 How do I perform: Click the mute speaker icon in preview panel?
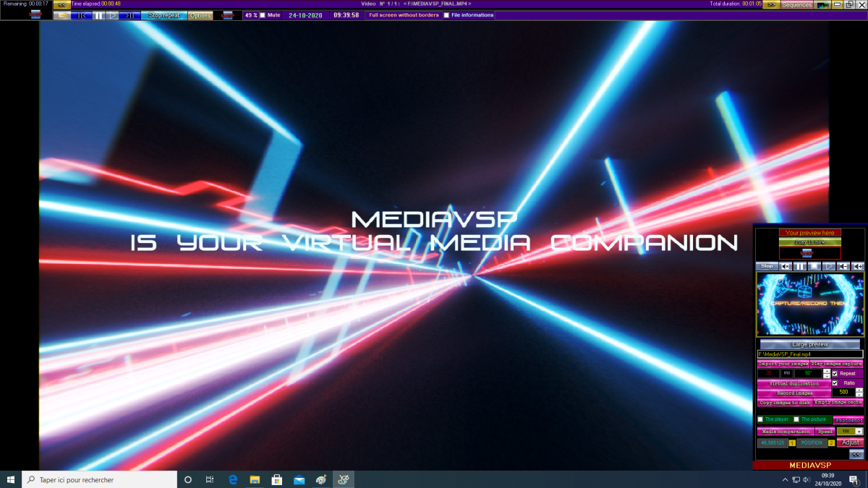pyautogui.click(x=786, y=266)
